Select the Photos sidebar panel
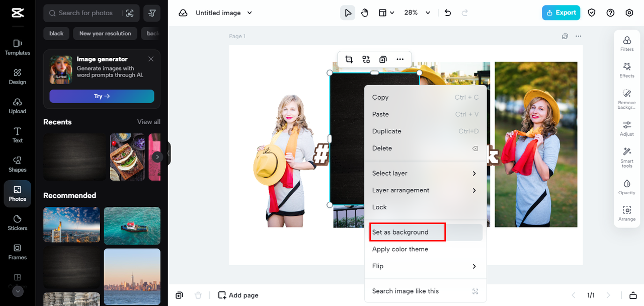The image size is (644, 306). [18, 194]
